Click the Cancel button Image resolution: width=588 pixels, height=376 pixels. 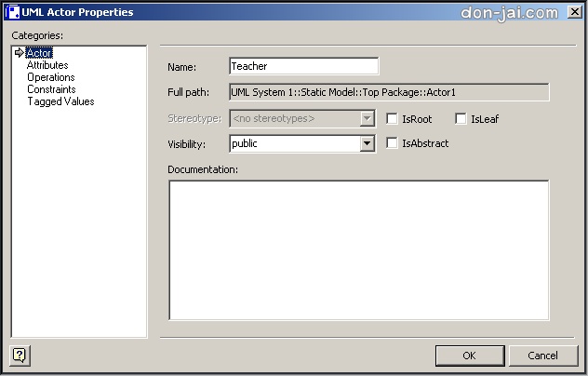[543, 356]
